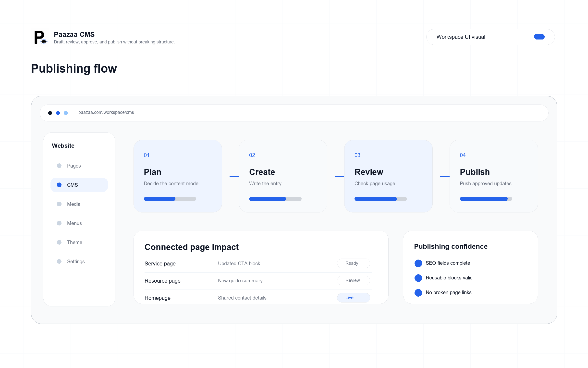Open Settings in the Website sidebar
This screenshot has width=588, height=368.
79,262
